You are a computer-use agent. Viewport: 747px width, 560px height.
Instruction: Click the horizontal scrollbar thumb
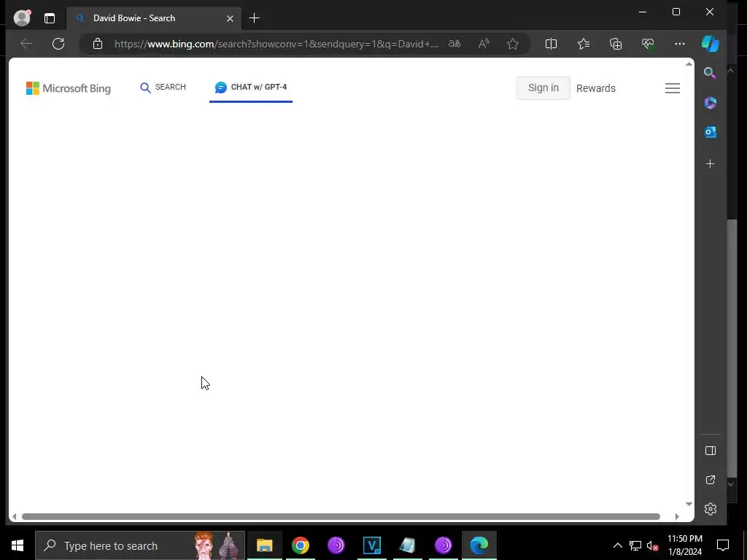pyautogui.click(x=341, y=517)
